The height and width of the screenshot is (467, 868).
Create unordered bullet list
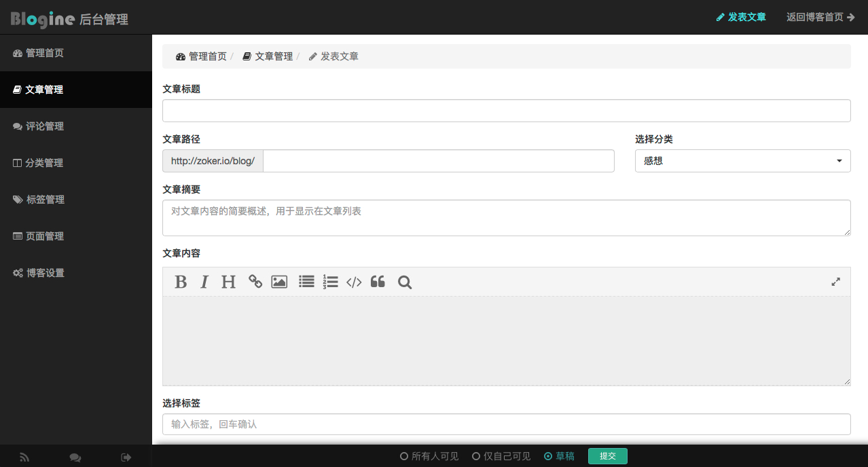coord(307,282)
